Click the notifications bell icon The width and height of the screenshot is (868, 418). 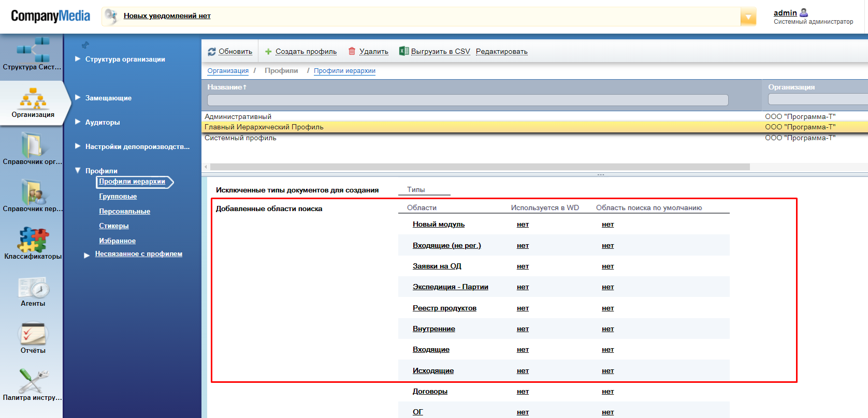click(111, 17)
